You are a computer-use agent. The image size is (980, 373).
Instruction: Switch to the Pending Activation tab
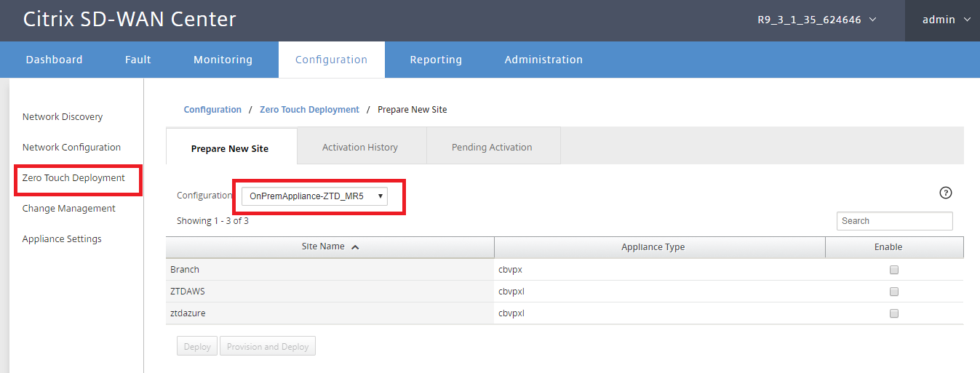click(492, 147)
